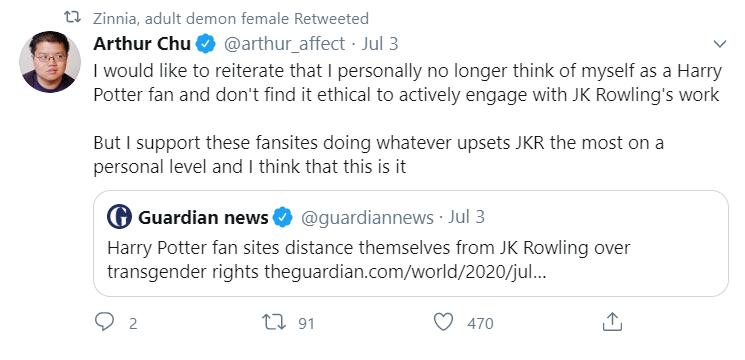Open Arthur Chu's profile via display name

pyautogui.click(x=142, y=44)
